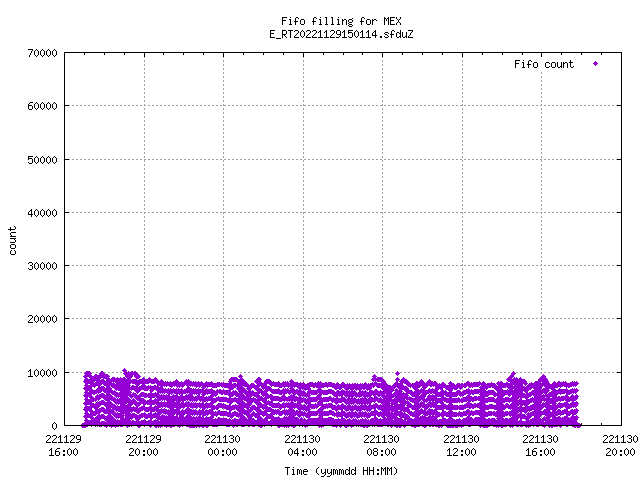Click the y-axis tick value 50000
640x480 pixels.
coord(42,160)
